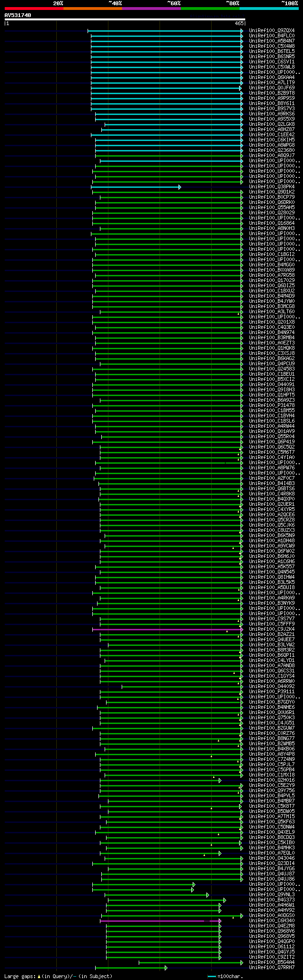Select the UniRef100_P31478 label
The width and height of the screenshot is (303, 980).
[x=272, y=406]
